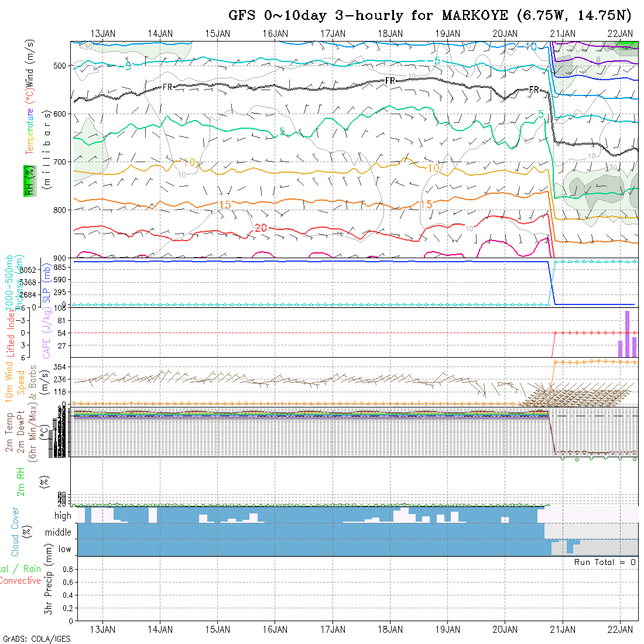Click the '2m RH' axis title
644x644 pixels.
21,480
